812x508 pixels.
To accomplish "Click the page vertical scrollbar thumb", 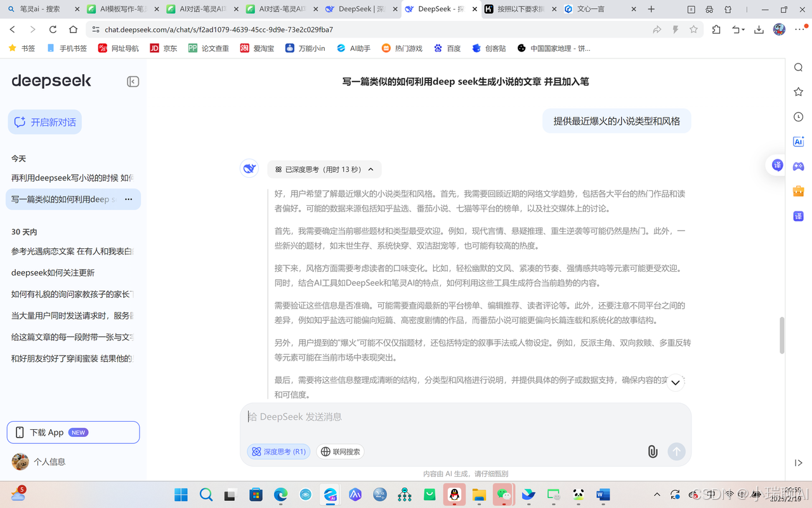I will coord(782,335).
